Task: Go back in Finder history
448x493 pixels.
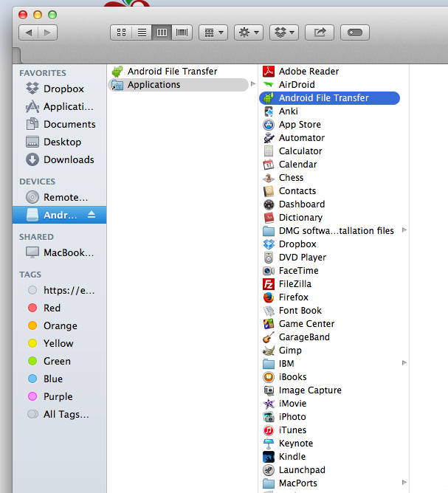Action: click(x=29, y=32)
